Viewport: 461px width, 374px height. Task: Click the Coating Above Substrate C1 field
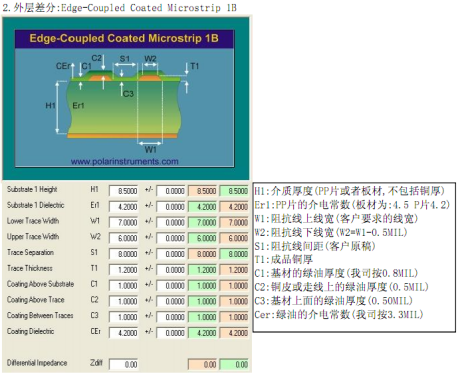click(123, 286)
